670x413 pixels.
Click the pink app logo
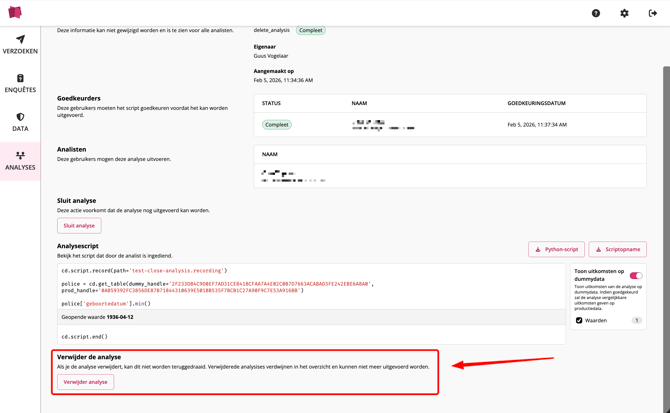[x=15, y=13]
